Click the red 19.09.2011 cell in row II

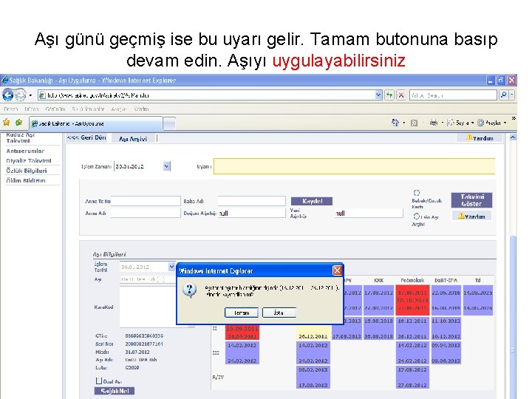pos(242,332)
